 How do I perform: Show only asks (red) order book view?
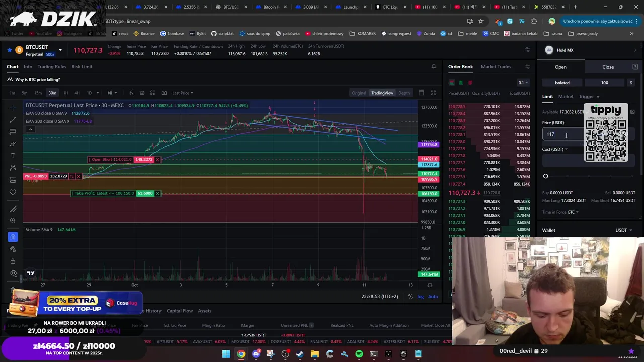pyautogui.click(x=470, y=82)
